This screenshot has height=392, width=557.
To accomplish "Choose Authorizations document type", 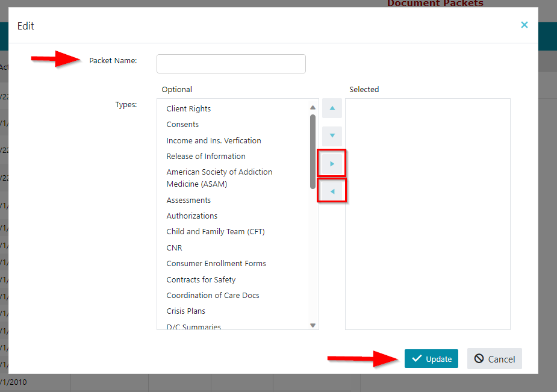I will click(192, 216).
